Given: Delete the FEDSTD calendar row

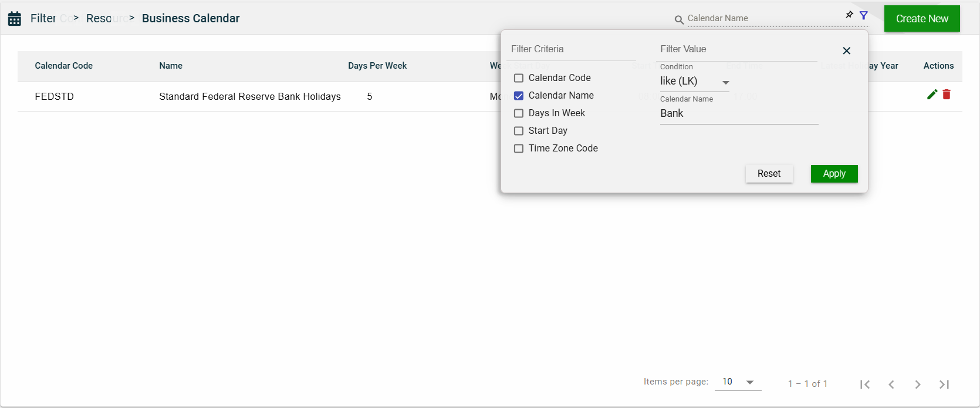Looking at the screenshot, I should pyautogui.click(x=947, y=95).
